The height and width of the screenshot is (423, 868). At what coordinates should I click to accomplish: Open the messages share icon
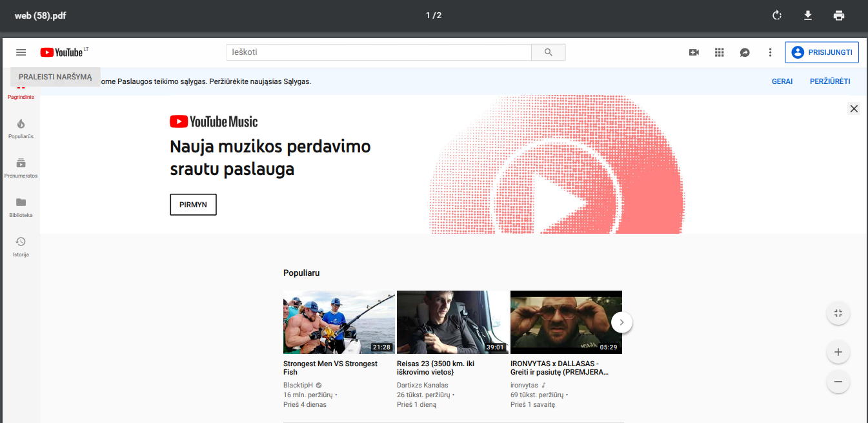click(745, 52)
